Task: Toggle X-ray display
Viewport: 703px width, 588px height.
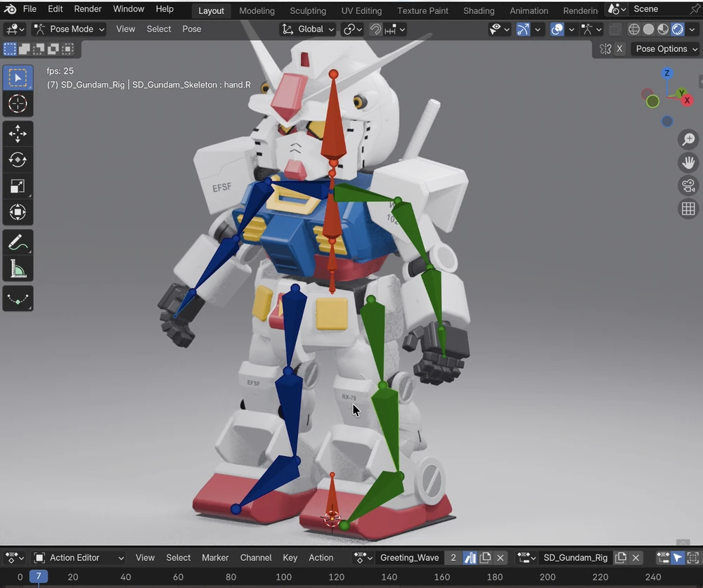Action: (x=615, y=30)
